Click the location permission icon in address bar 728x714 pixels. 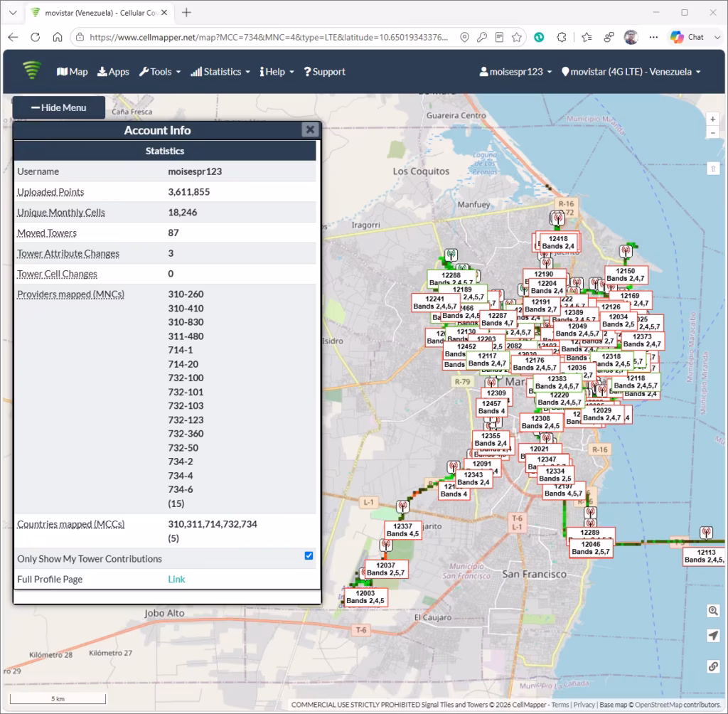pos(464,37)
